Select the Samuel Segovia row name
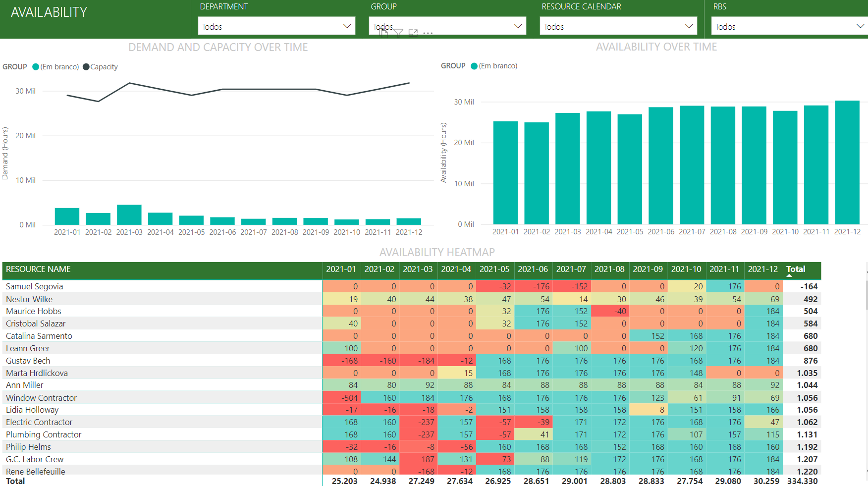Image resolution: width=868 pixels, height=486 pixels. [x=34, y=286]
